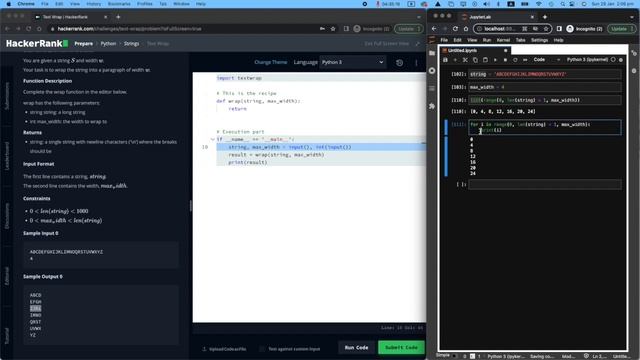Click Python in HackerRank breadcrumb
Image resolution: width=640 pixels, height=360 pixels.
click(108, 44)
